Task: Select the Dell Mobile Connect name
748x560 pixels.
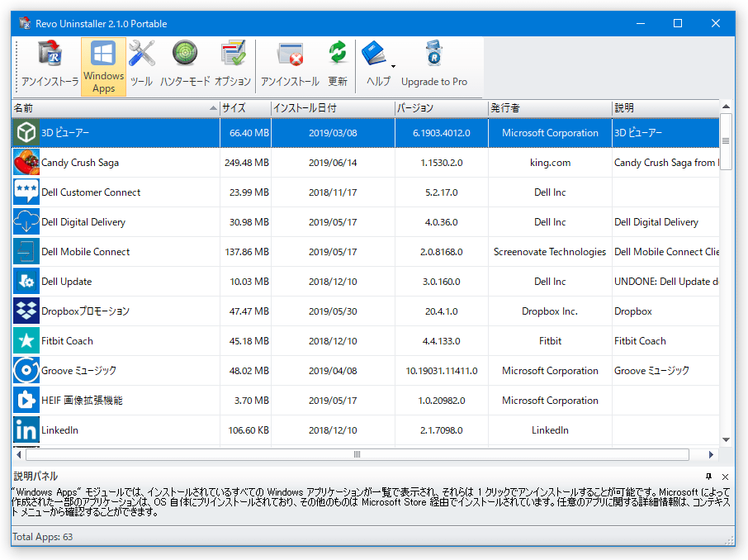Action: click(85, 252)
